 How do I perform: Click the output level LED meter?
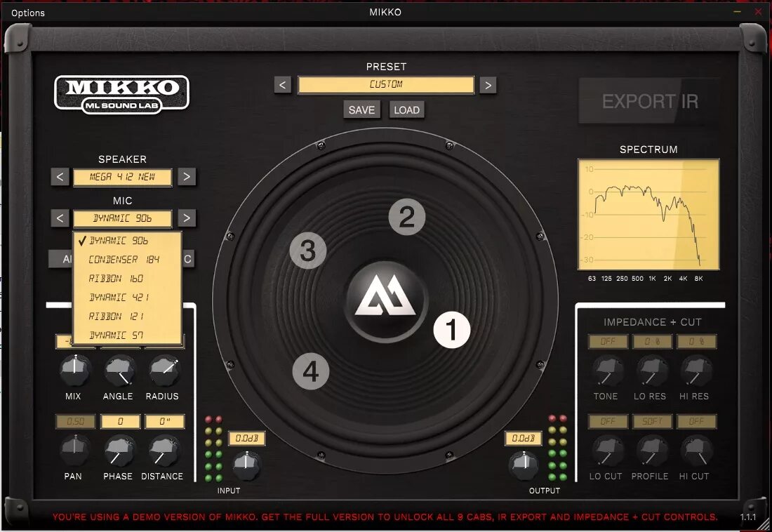click(x=557, y=448)
